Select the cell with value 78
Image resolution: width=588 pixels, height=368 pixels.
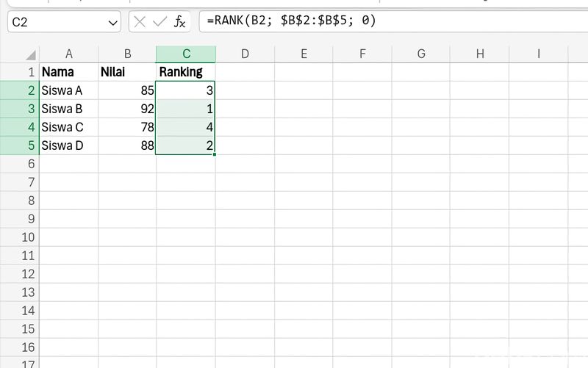point(127,127)
